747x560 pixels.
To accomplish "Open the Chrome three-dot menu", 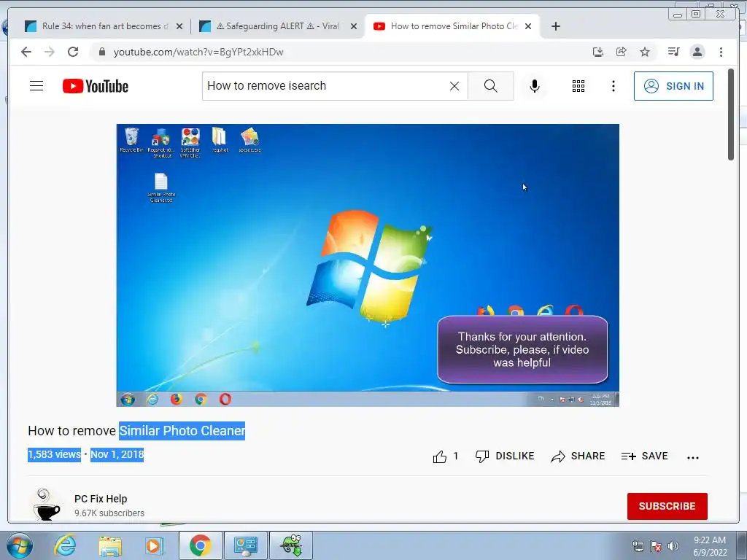I will (x=721, y=52).
